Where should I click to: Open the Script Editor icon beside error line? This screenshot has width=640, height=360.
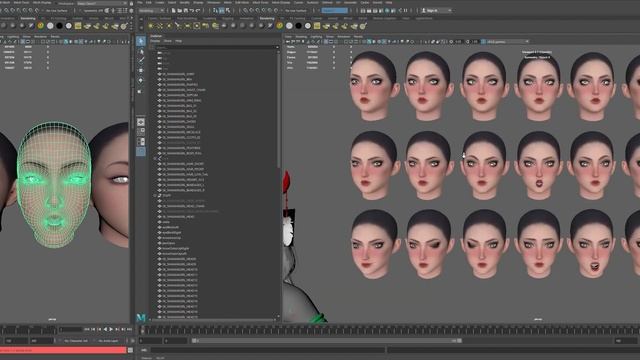(130, 350)
